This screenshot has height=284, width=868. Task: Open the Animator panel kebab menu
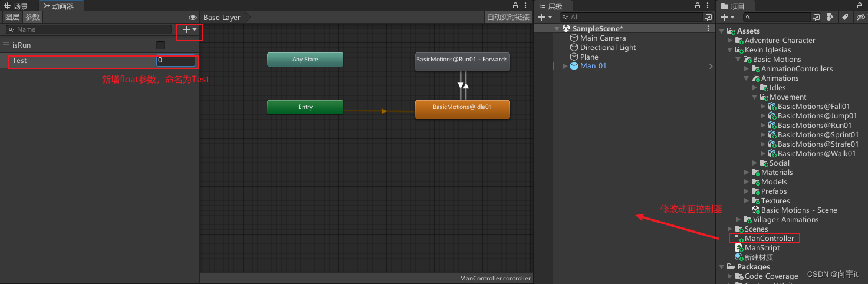click(x=527, y=5)
